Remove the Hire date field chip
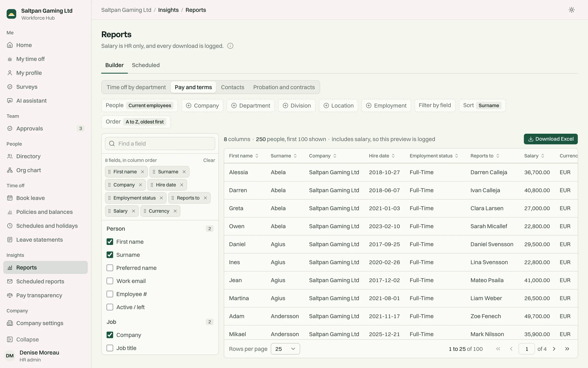This screenshot has height=368, width=588. click(182, 185)
